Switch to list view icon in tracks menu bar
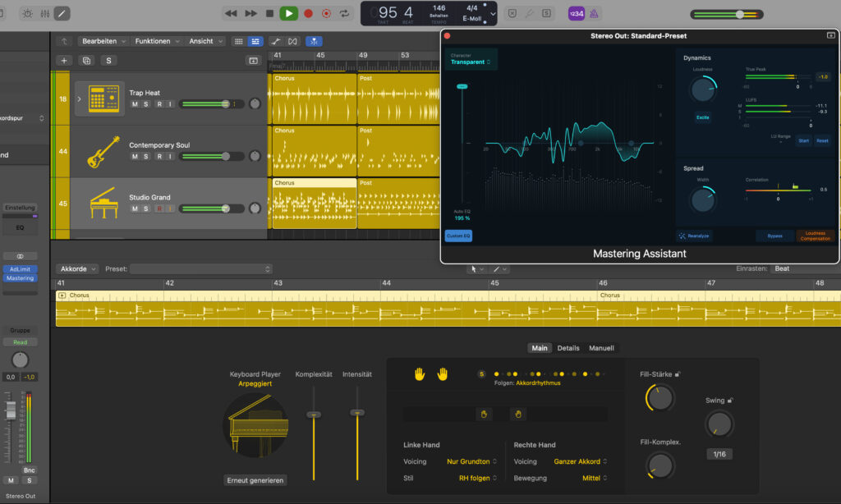This screenshot has width=841, height=504. tap(255, 41)
